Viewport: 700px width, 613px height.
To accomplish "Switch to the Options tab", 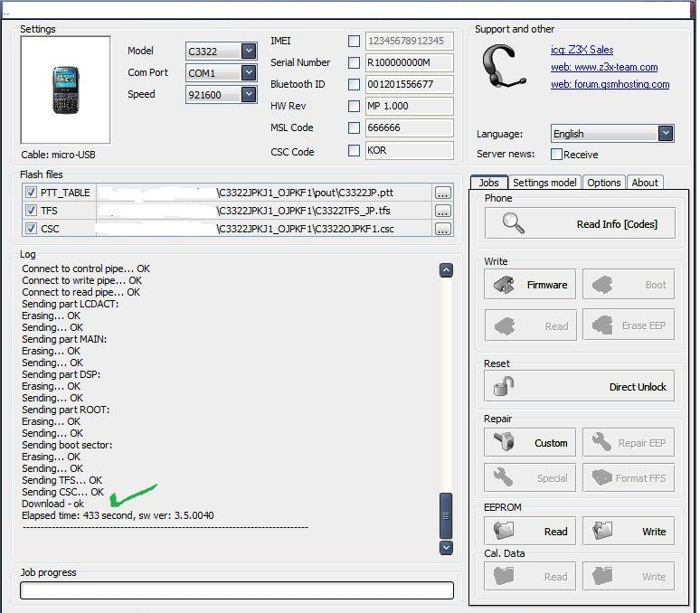I will (x=603, y=183).
